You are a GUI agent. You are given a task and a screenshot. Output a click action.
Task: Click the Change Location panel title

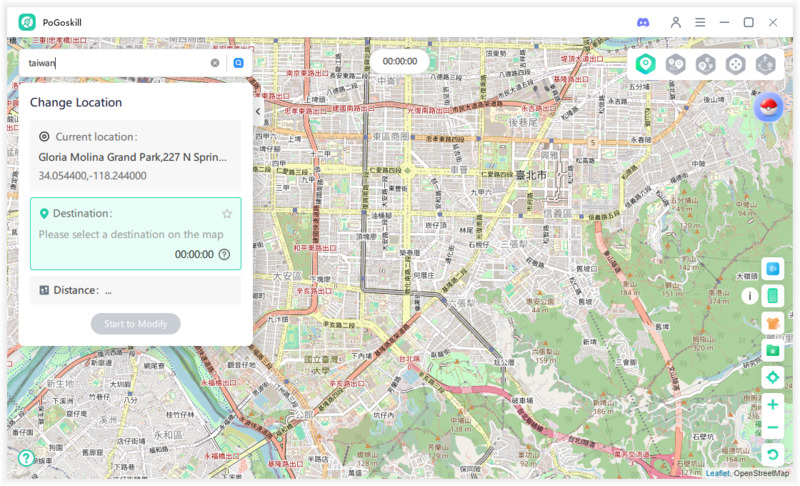[x=76, y=103]
